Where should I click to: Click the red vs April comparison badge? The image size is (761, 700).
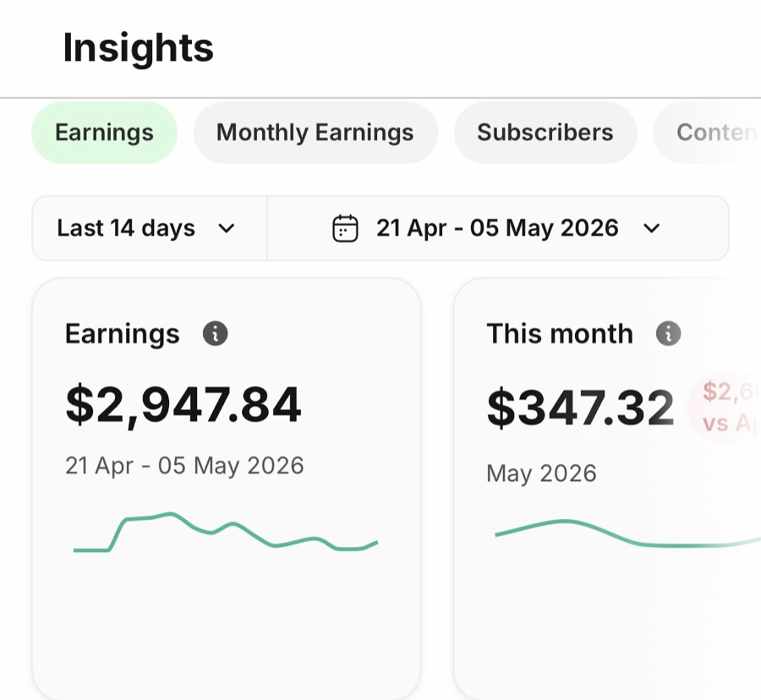pos(724,407)
